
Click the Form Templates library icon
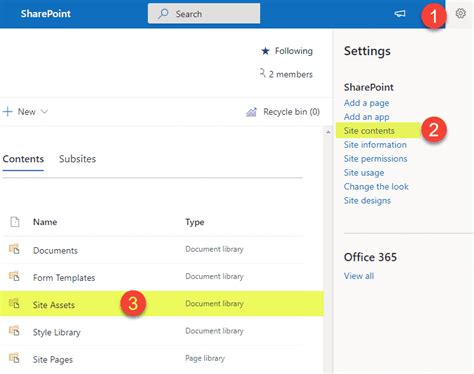pyautogui.click(x=14, y=276)
